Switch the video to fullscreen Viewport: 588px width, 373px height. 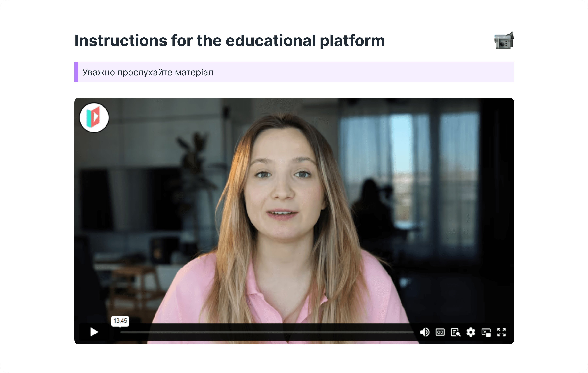(501, 332)
